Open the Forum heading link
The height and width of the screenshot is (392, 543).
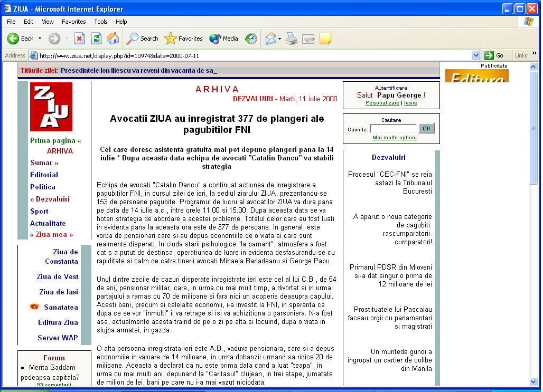click(54, 358)
